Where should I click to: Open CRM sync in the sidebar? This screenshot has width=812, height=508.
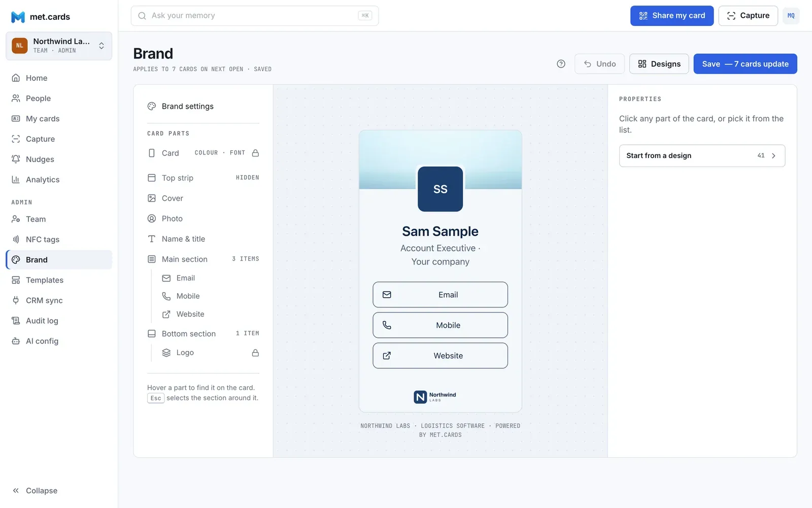[59, 300]
